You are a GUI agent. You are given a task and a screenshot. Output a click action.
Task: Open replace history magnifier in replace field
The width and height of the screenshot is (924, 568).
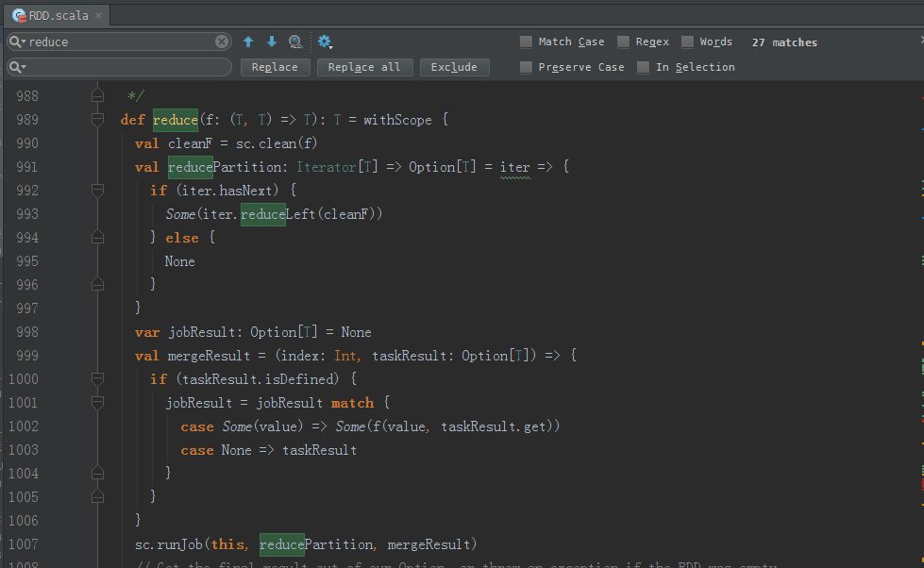coord(17,67)
